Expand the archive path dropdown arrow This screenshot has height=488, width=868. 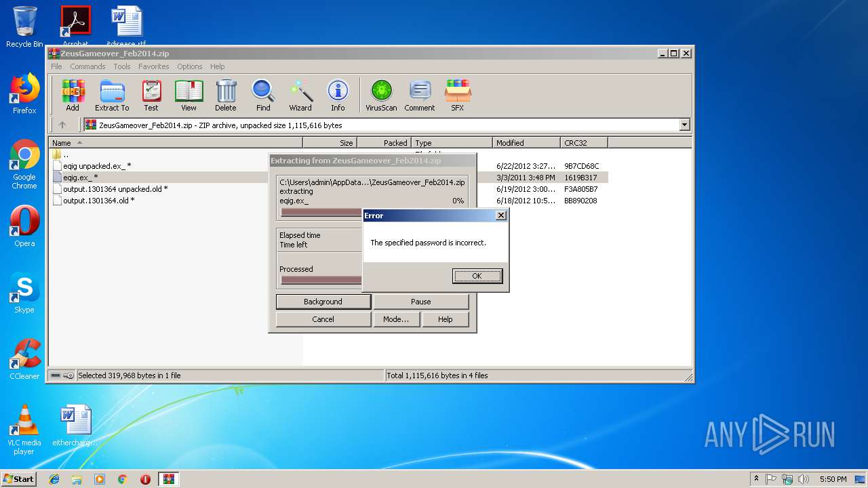click(684, 125)
